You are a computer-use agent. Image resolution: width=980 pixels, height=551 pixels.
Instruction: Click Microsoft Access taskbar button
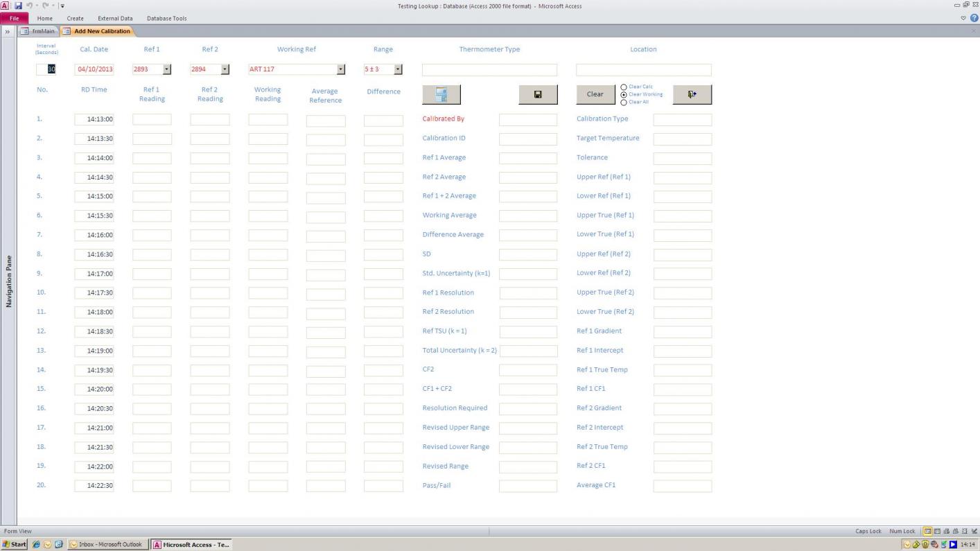(x=191, y=544)
